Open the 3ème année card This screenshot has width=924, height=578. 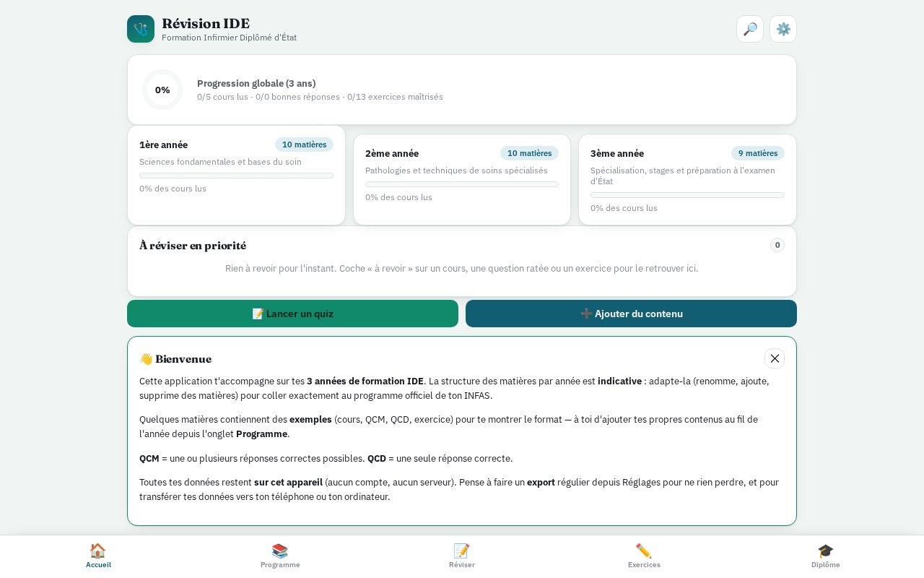point(687,180)
